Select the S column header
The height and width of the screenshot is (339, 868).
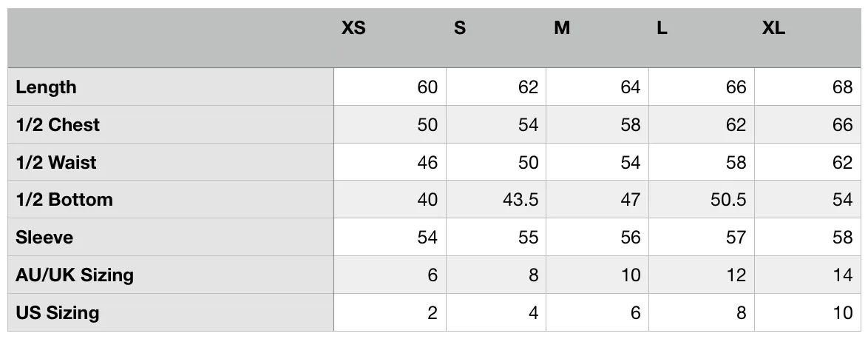[459, 27]
